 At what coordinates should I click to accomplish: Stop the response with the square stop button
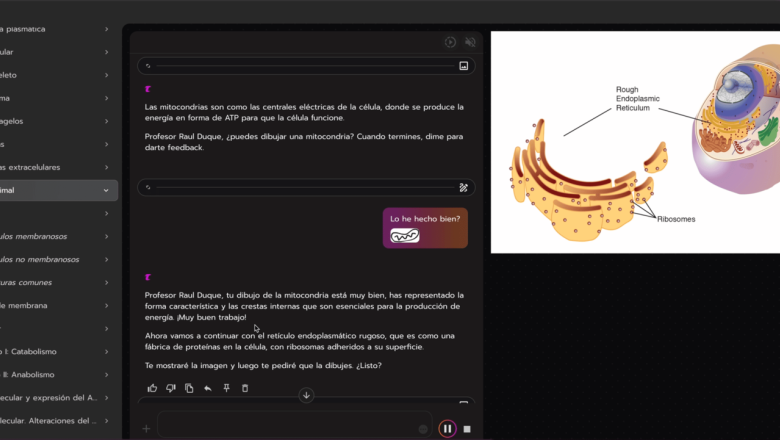point(467,429)
